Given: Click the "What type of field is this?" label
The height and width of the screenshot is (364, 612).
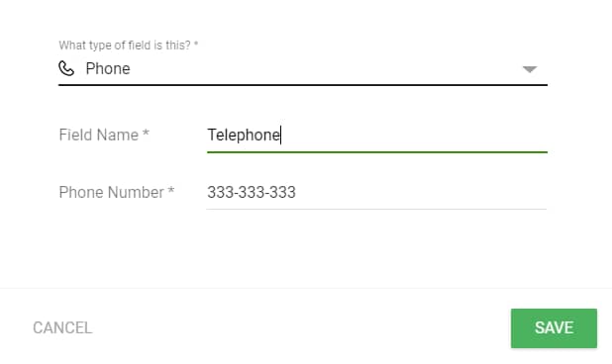Looking at the screenshot, I should [129, 45].
